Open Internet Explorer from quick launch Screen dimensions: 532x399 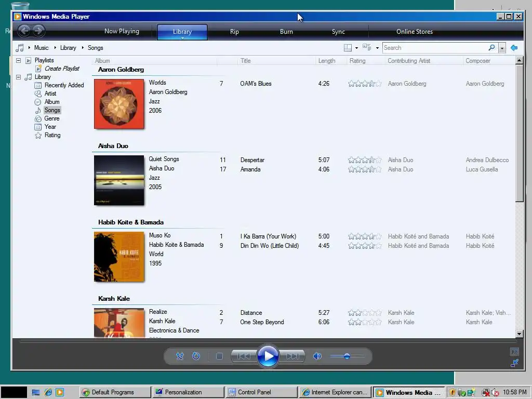coord(48,392)
